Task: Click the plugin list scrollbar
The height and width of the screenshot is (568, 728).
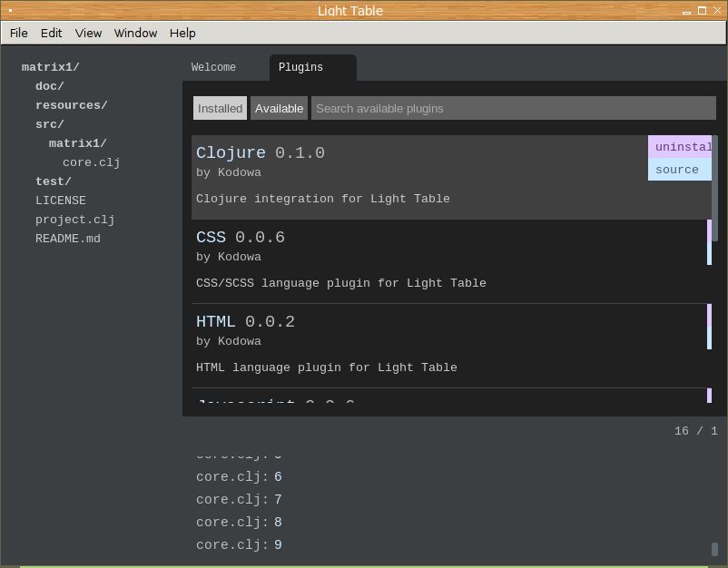Action: coord(714,181)
